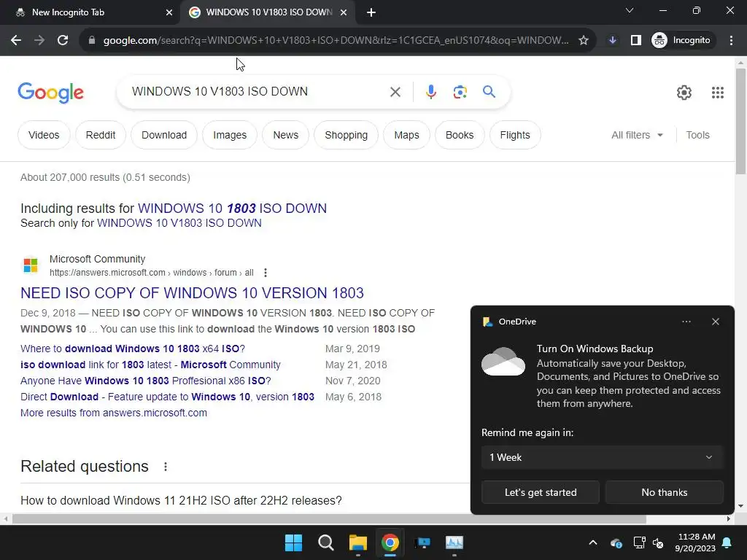Open notification bell in the taskbar
Viewport: 747px width, 560px height.
(x=727, y=542)
